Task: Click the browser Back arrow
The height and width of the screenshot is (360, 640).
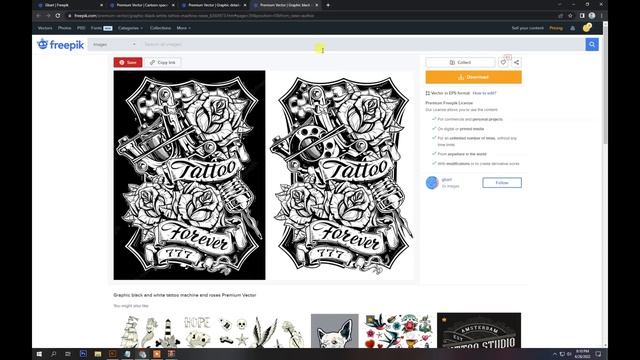Action: pos(38,16)
